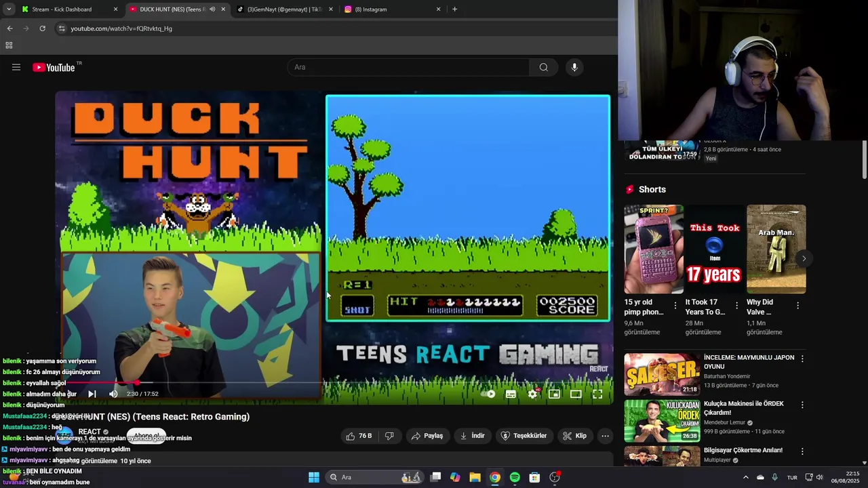The width and height of the screenshot is (868, 488).
Task: Open the Kuluçka Makinesi ile ÖRDEK video thumbnail
Action: (x=662, y=420)
